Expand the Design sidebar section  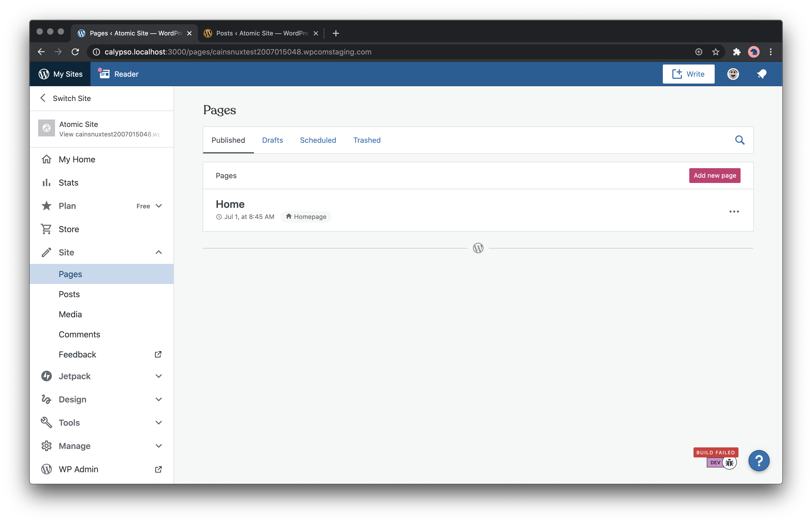(x=158, y=399)
